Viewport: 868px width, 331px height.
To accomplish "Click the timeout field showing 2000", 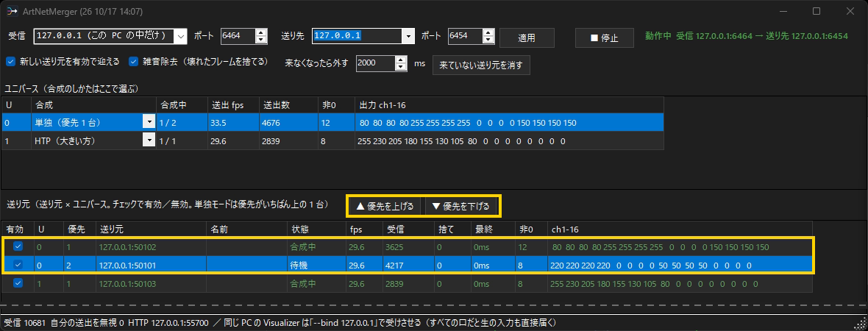I will click(x=376, y=63).
